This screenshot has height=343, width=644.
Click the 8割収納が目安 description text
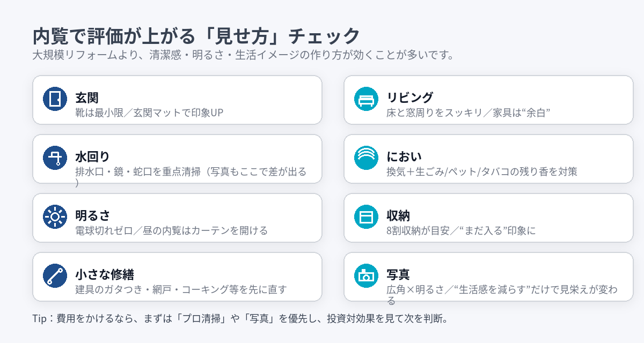click(x=460, y=231)
